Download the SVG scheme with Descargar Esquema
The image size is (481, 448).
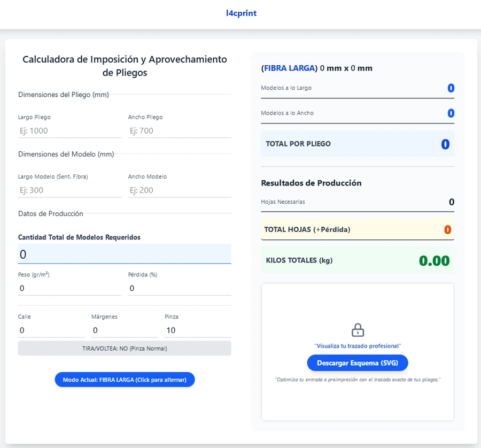click(357, 363)
